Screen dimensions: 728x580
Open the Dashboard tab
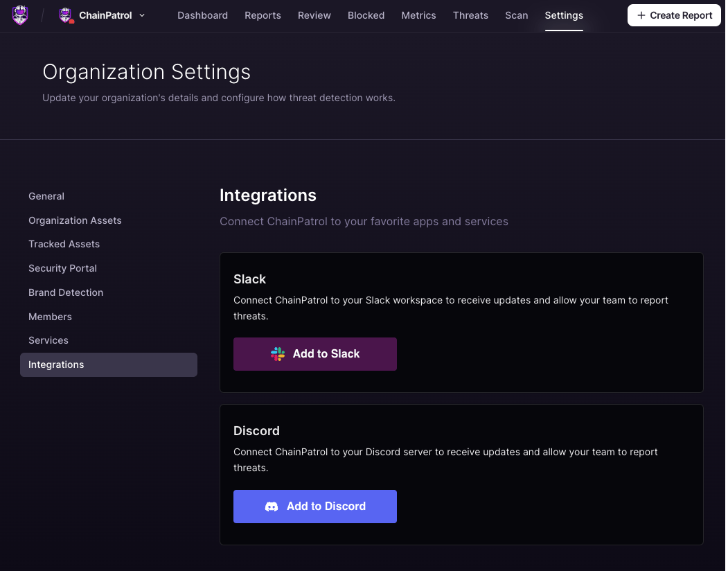click(x=202, y=15)
